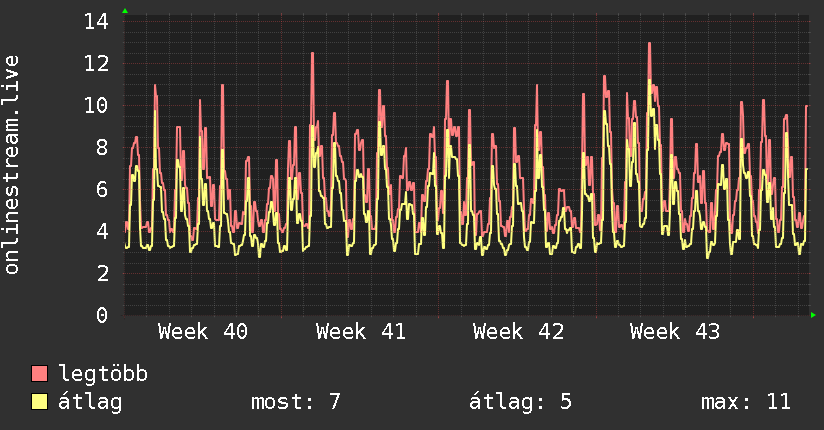Click the Week 42 axis label
The height and width of the screenshot is (430, 824).
[518, 332]
